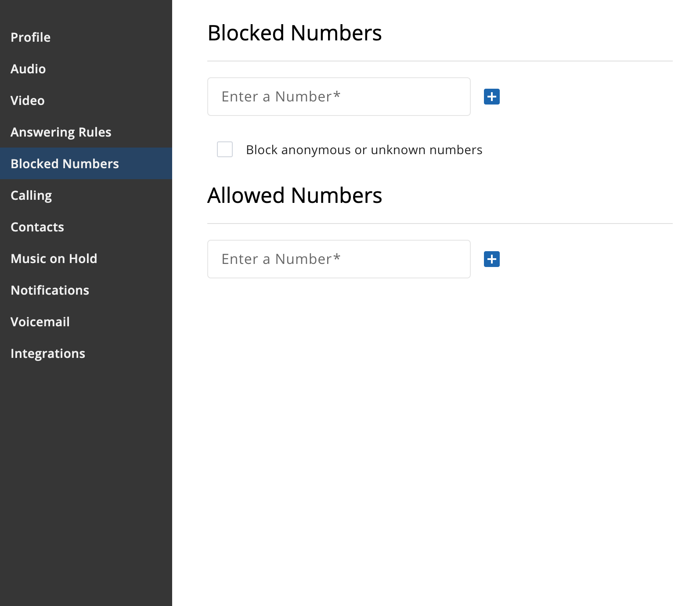
Task: Select Video in the sidebar
Action: [86, 101]
